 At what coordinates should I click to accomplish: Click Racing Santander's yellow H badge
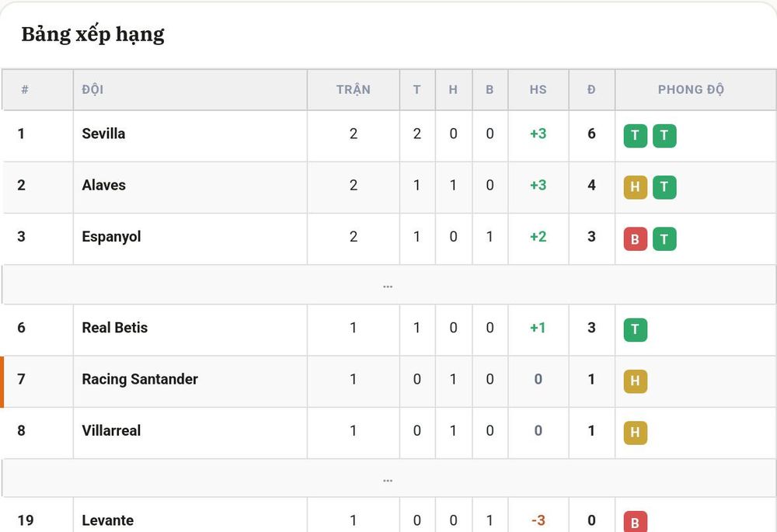pos(636,381)
